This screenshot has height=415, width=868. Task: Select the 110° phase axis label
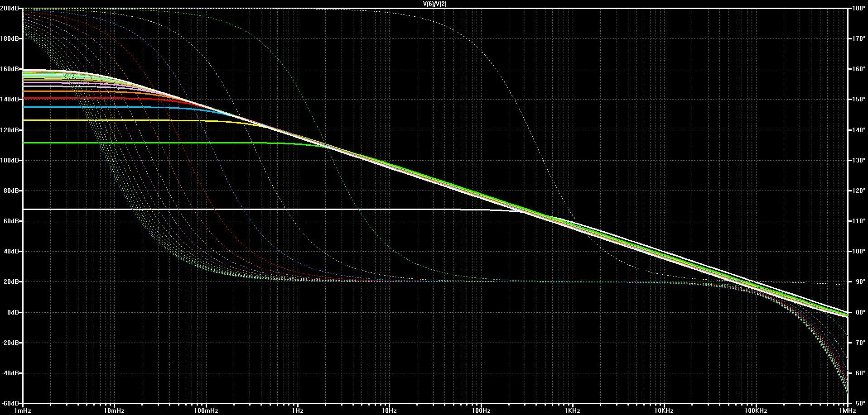tap(858, 221)
